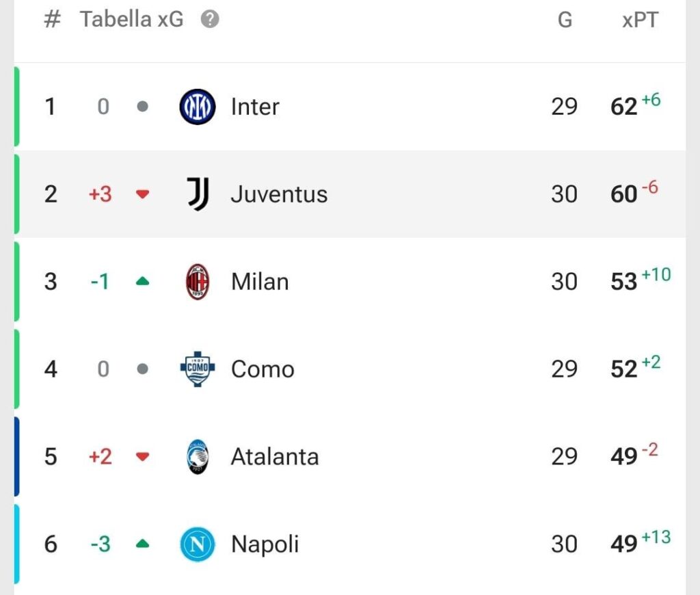Open the question mark help icon
Image resolution: width=700 pixels, height=595 pixels.
(209, 19)
